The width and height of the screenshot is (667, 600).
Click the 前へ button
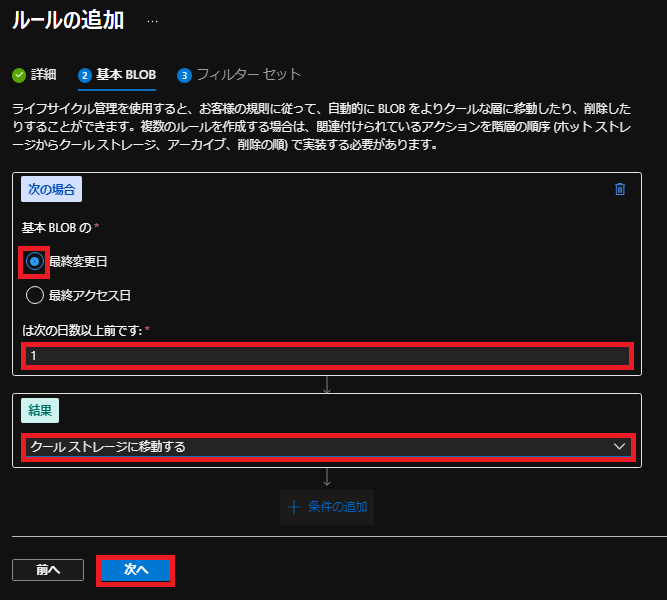coord(48,570)
